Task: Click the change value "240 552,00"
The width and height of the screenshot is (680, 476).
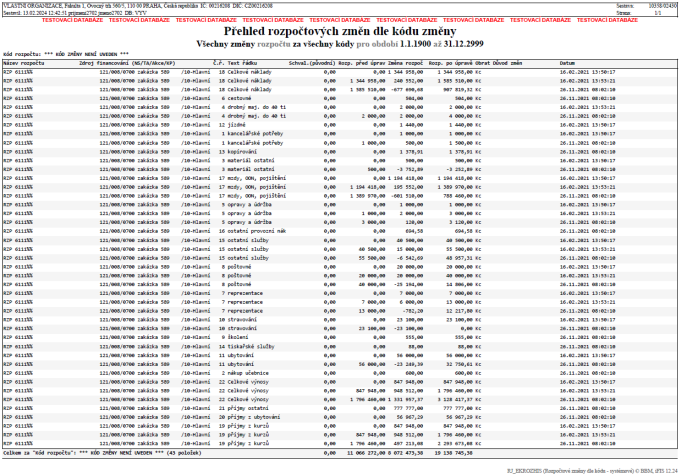Action: pyautogui.click(x=408, y=81)
